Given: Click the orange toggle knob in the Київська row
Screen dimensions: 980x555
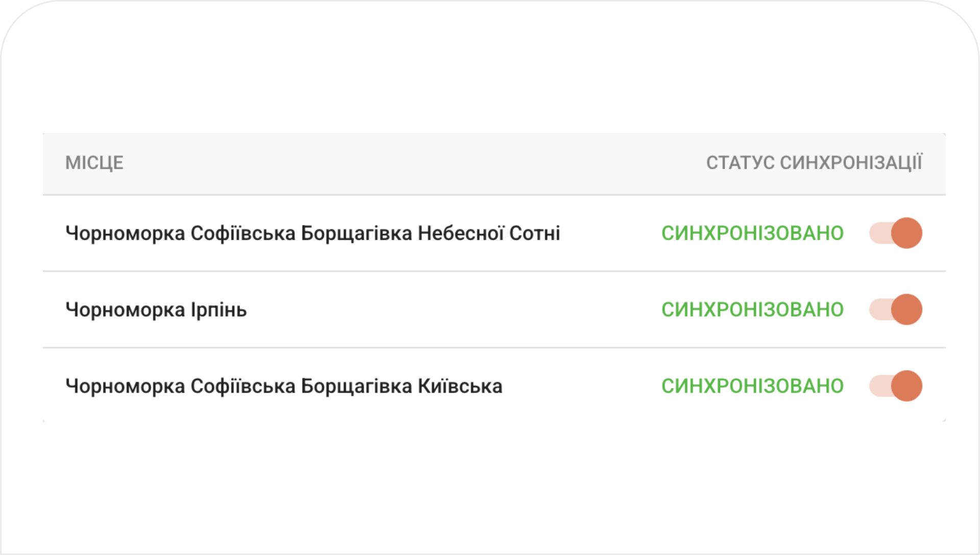Looking at the screenshot, I should [x=907, y=386].
